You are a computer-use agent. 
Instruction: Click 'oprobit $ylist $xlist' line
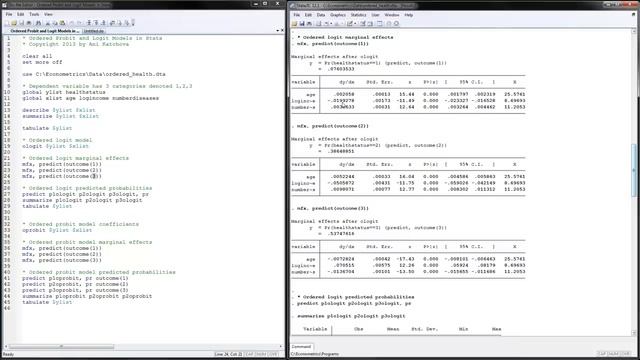(x=57, y=230)
